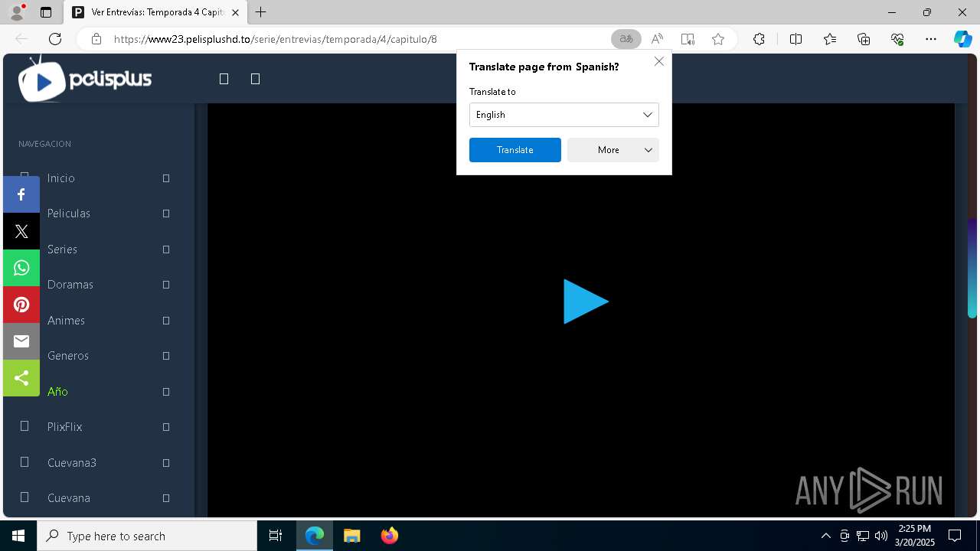Click the Cuevana row left icon
Image resolution: width=980 pixels, height=551 pixels.
(x=24, y=497)
